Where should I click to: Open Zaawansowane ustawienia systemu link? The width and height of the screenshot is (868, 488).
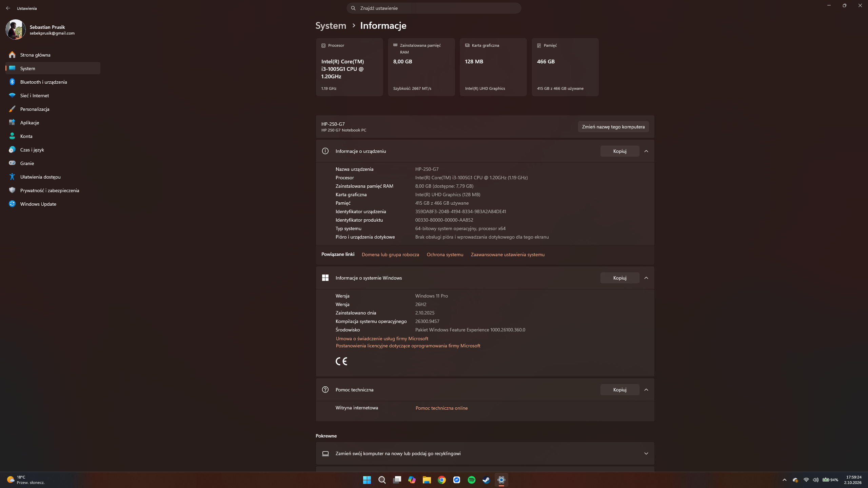click(508, 255)
